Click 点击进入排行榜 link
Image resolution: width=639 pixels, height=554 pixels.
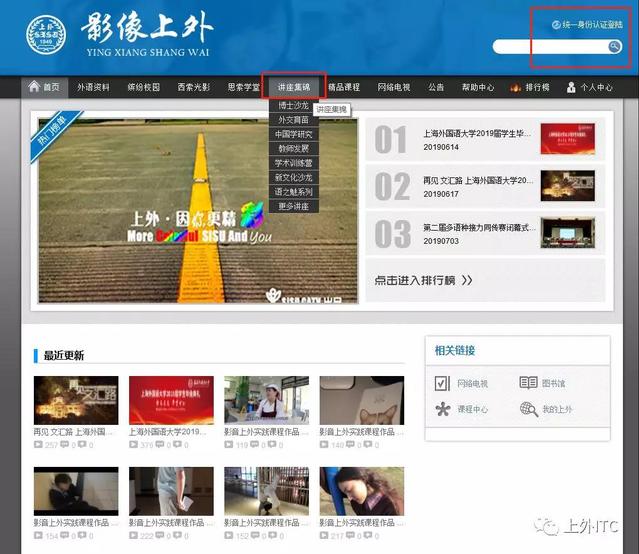pos(423,280)
